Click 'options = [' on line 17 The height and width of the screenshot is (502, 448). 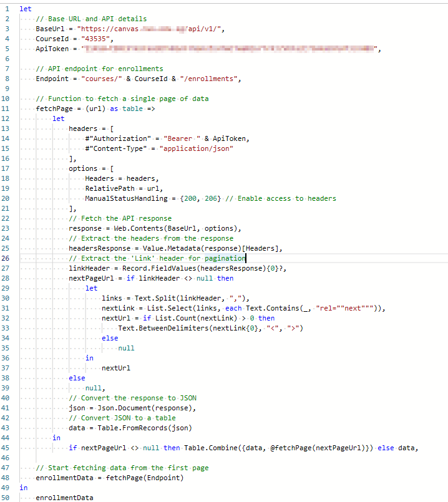91,169
